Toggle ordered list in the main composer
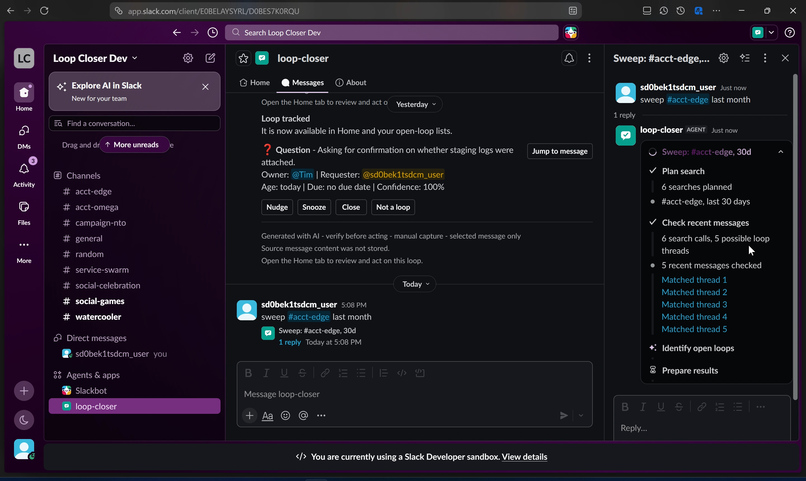This screenshot has width=806, height=481. tap(343, 373)
